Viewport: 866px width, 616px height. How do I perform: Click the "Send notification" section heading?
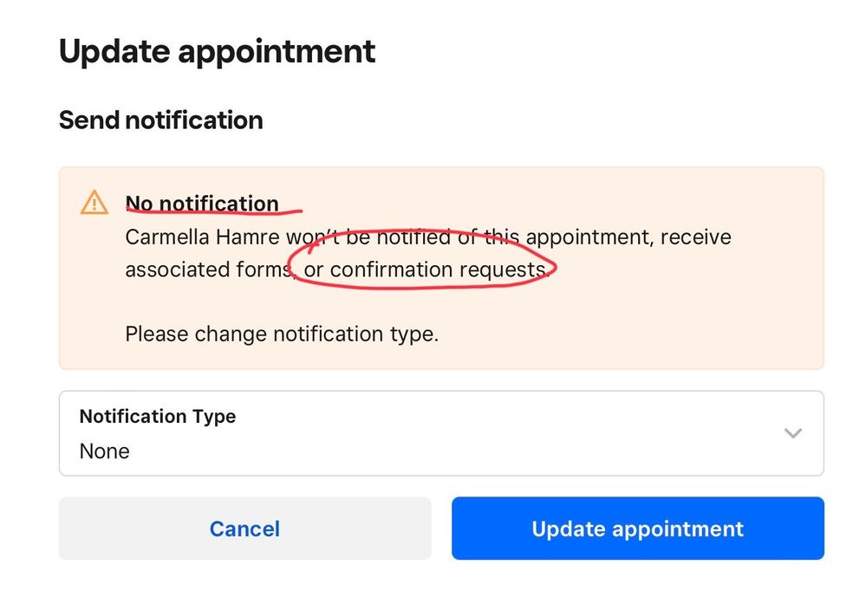click(161, 120)
